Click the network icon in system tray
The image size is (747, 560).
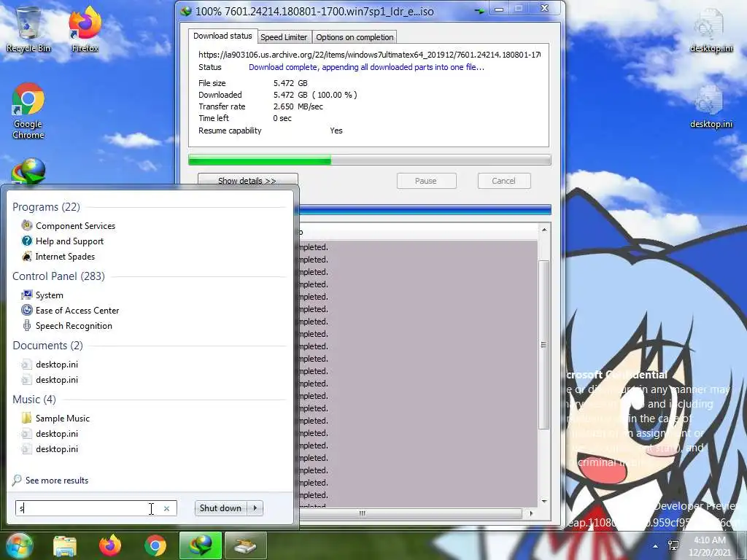pos(673,545)
